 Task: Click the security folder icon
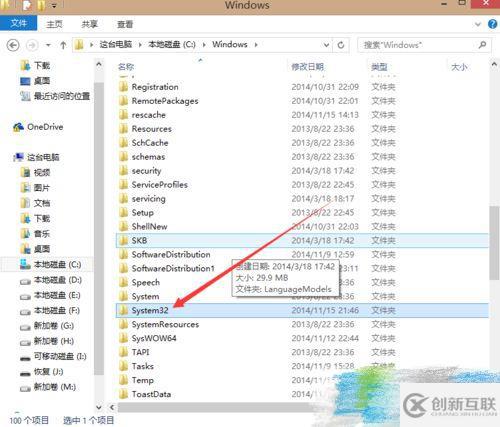(x=124, y=171)
